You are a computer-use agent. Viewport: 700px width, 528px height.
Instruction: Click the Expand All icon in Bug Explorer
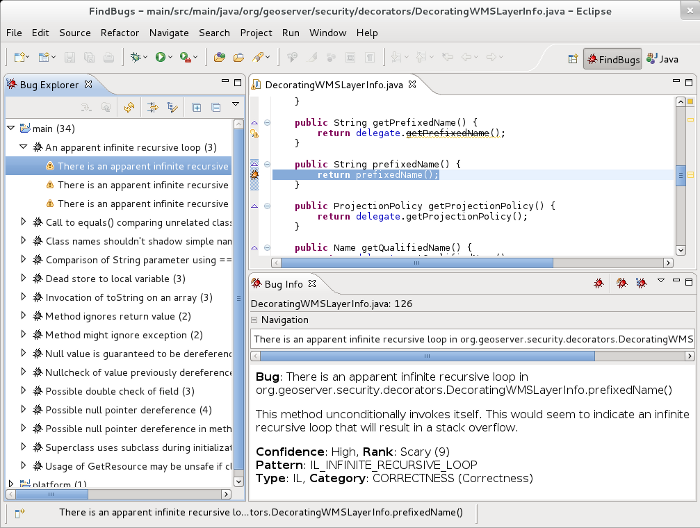[196, 108]
